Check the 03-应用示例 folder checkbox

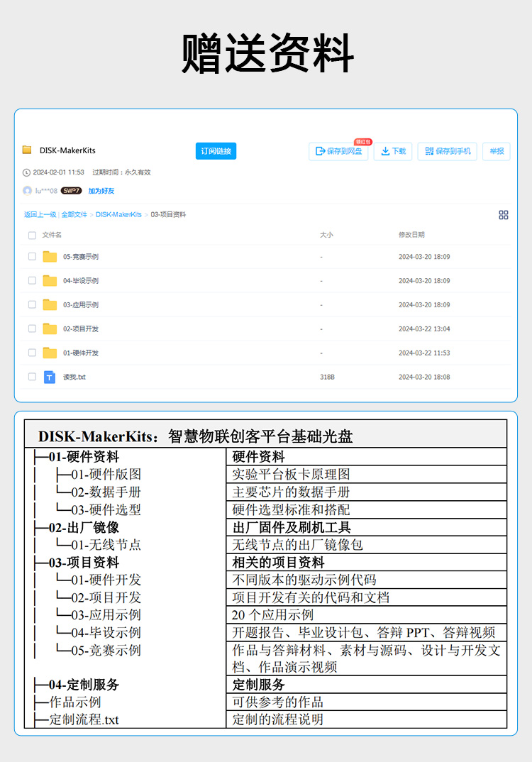point(32,304)
